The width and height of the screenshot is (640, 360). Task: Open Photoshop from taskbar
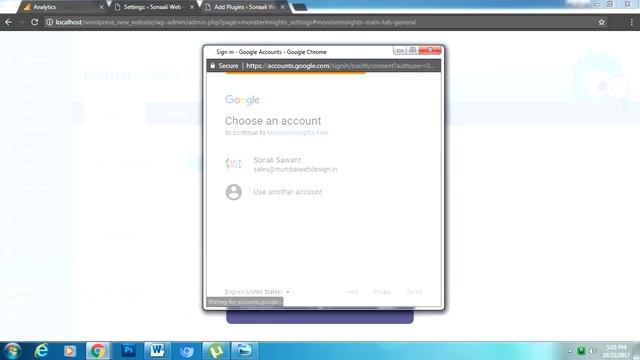click(128, 351)
